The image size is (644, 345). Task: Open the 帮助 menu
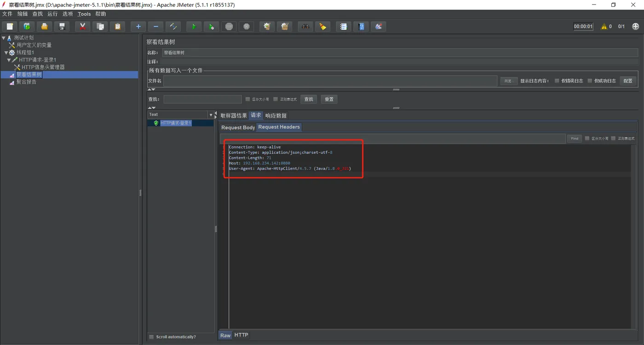(101, 14)
